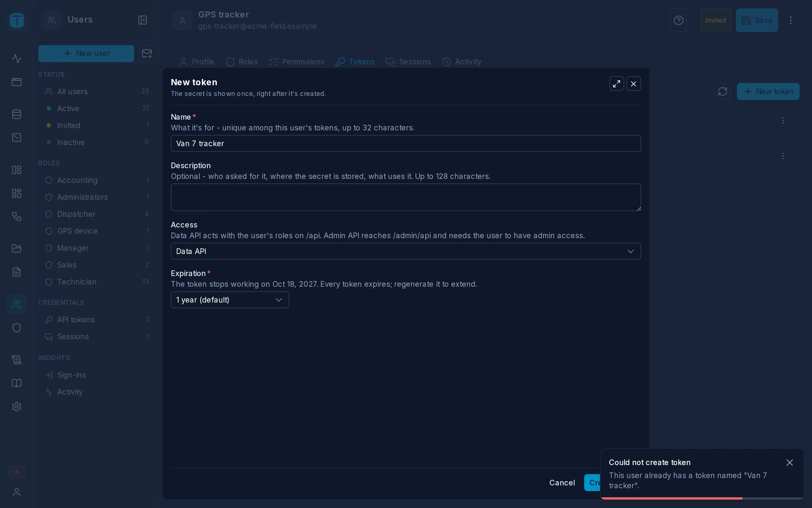Click the New user button
Screen dimensions: 812x508
click(x=86, y=53)
